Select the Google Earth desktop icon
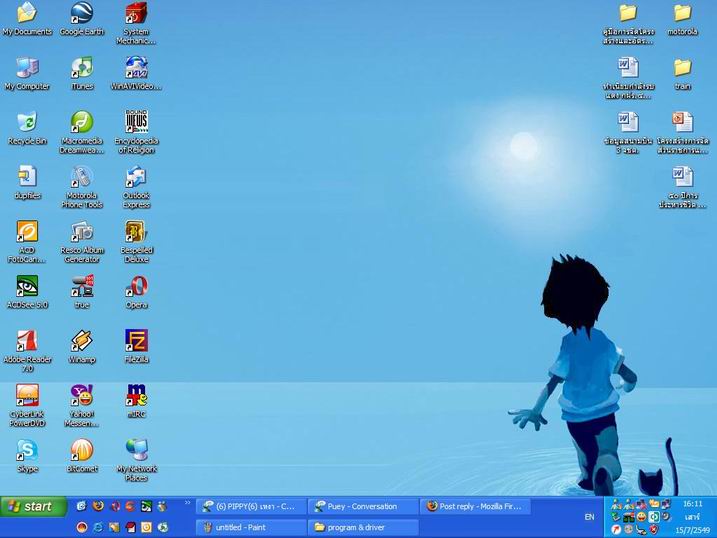 pos(82,19)
